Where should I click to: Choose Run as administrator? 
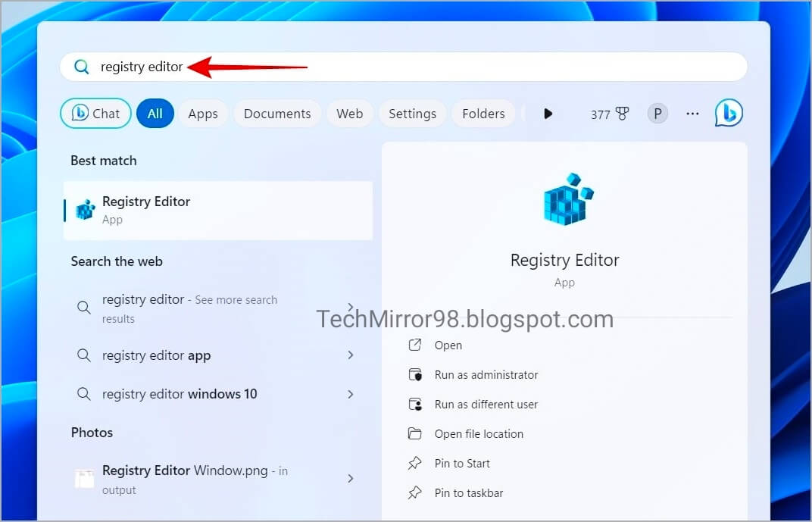pyautogui.click(x=486, y=375)
